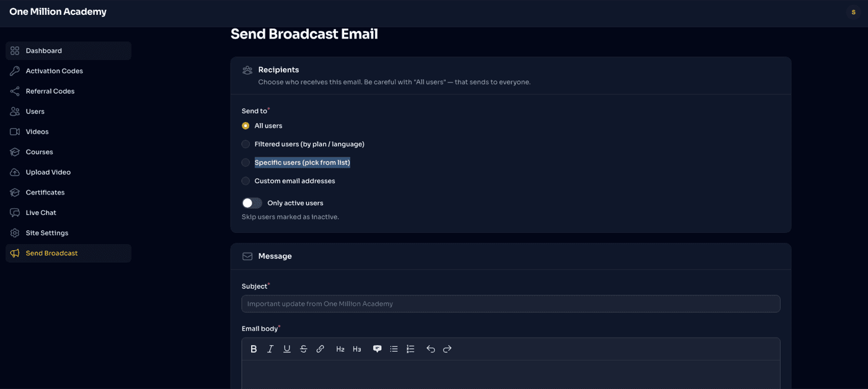Click the Send Broadcast Email heading
868x389 pixels.
[x=304, y=34]
